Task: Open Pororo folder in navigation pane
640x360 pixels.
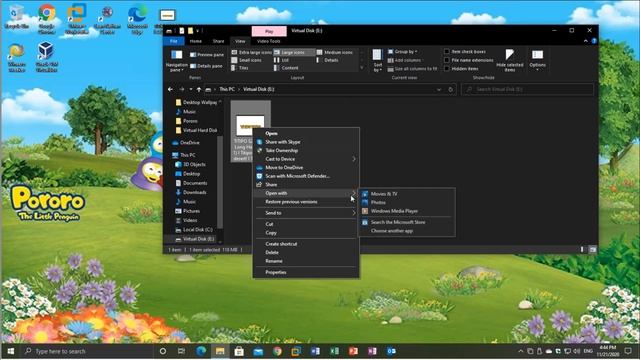Action: [x=190, y=121]
